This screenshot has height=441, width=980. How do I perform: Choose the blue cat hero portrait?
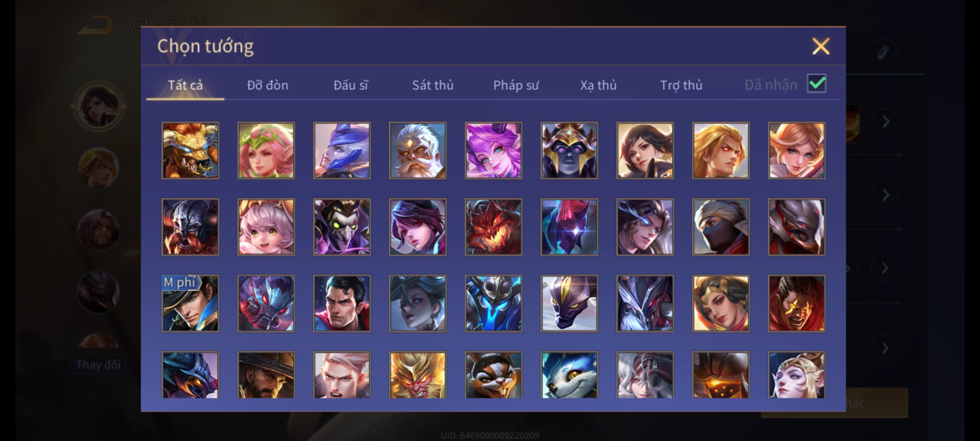569,375
